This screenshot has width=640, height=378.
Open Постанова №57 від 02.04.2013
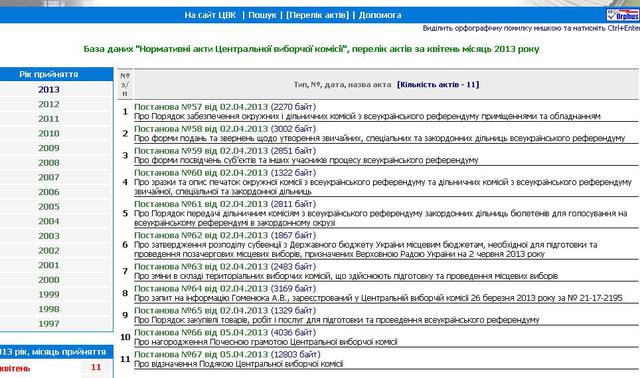(x=201, y=107)
